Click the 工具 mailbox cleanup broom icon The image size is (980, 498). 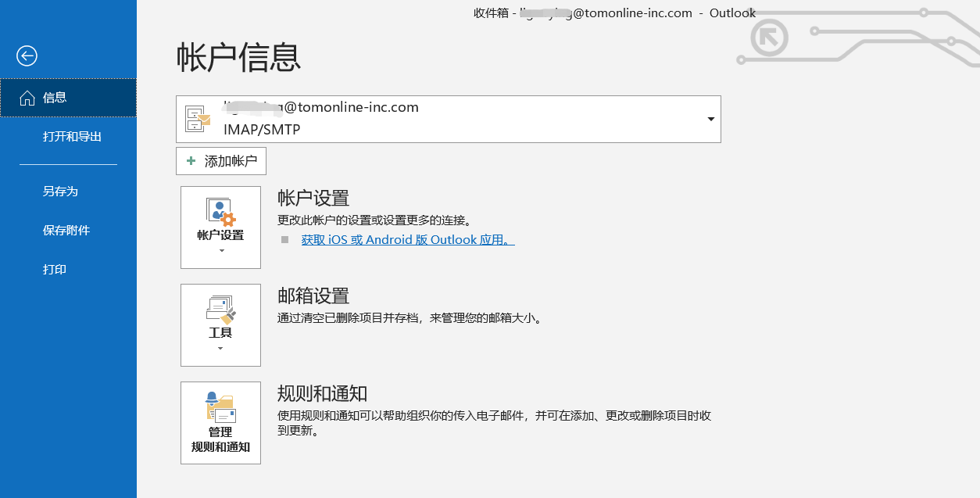220,310
